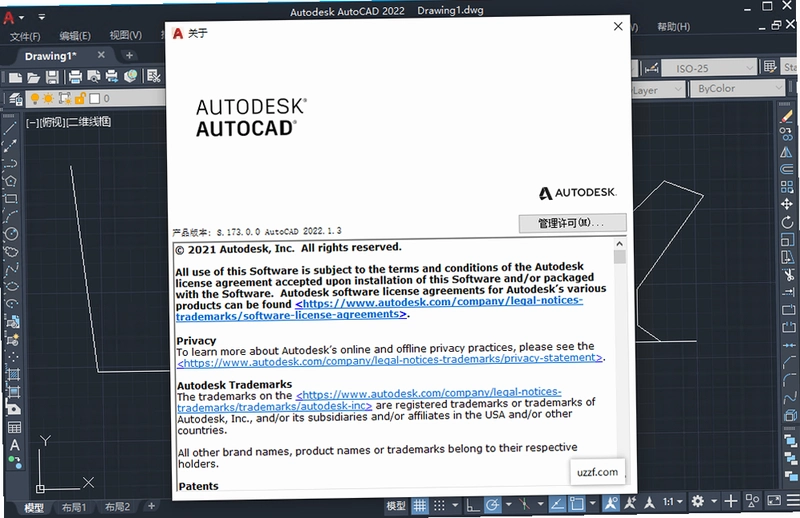Open Plot Preview with the magnifier page icon
Viewport: 800px width, 518px height.
93,77
